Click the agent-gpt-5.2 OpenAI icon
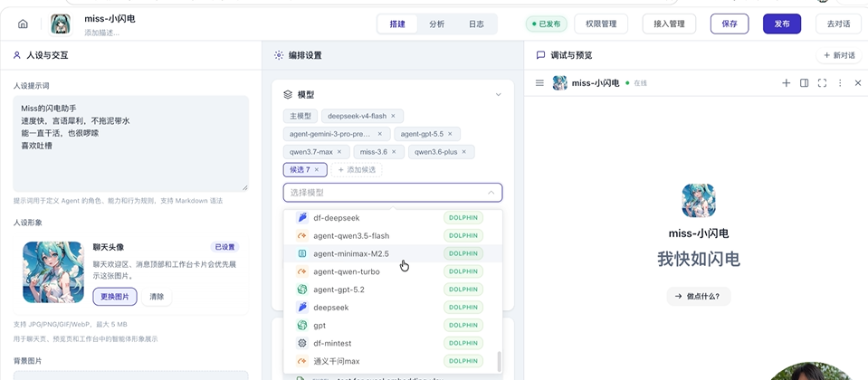The width and height of the screenshot is (868, 380). click(x=301, y=290)
